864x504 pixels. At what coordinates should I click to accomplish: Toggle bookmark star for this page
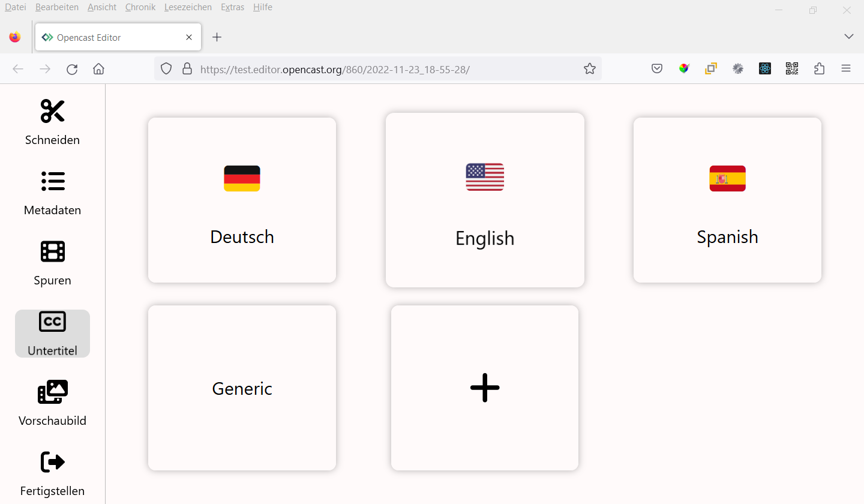point(589,68)
